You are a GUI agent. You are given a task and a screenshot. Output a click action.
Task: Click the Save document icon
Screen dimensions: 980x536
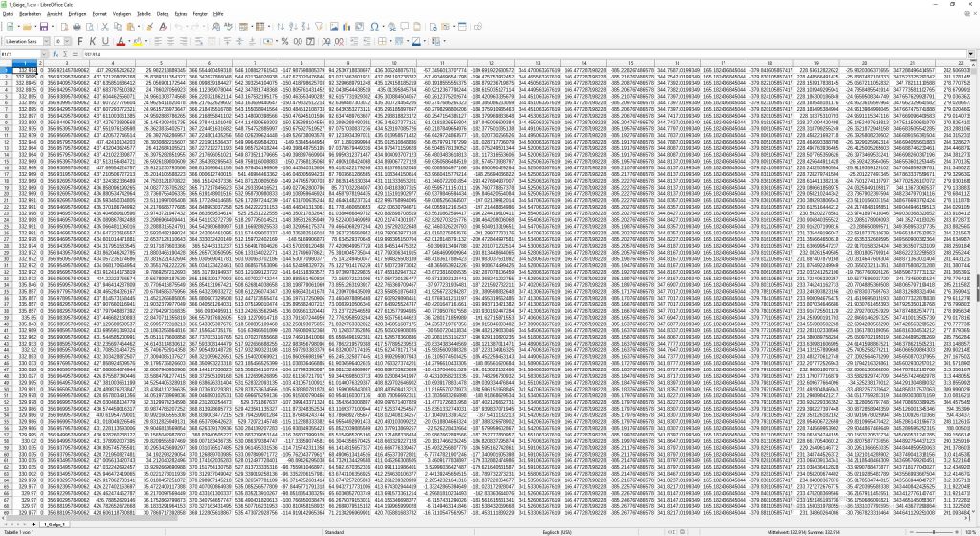tap(45, 27)
